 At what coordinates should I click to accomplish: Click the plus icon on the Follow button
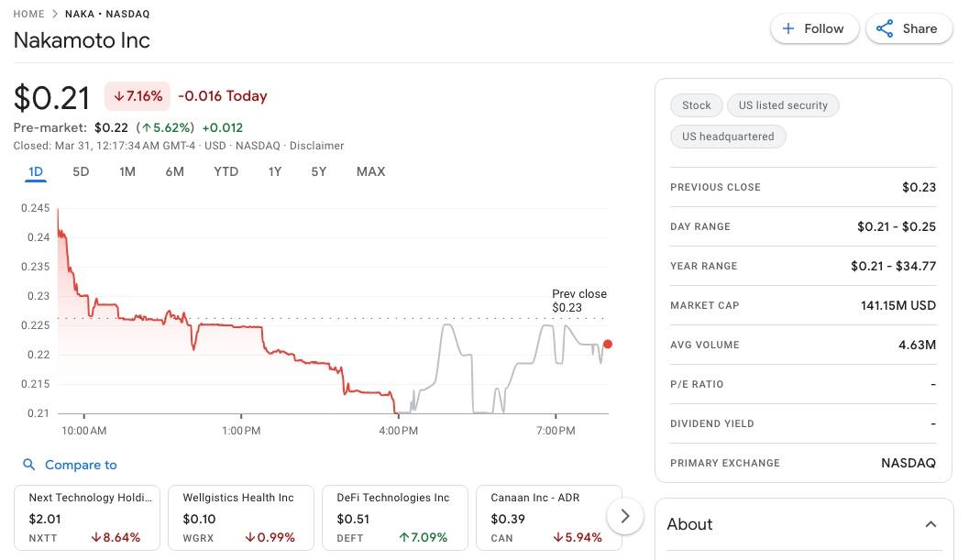pos(788,28)
